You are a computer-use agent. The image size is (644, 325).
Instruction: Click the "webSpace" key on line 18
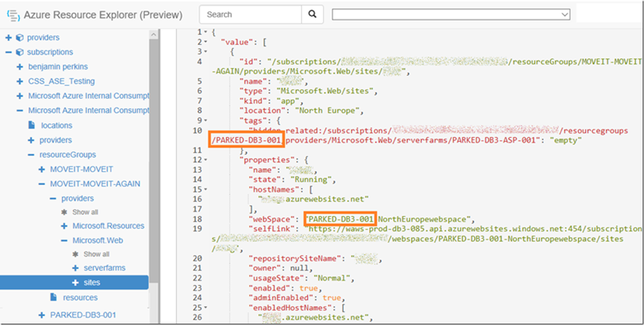coord(271,219)
